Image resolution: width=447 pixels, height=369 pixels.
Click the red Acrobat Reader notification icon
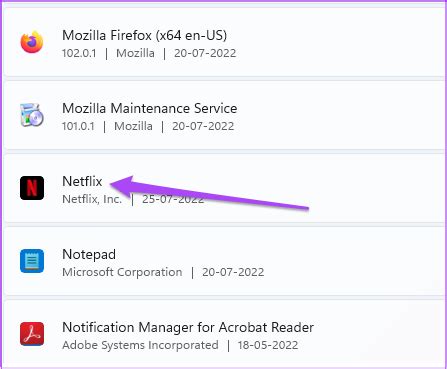pos(32,334)
